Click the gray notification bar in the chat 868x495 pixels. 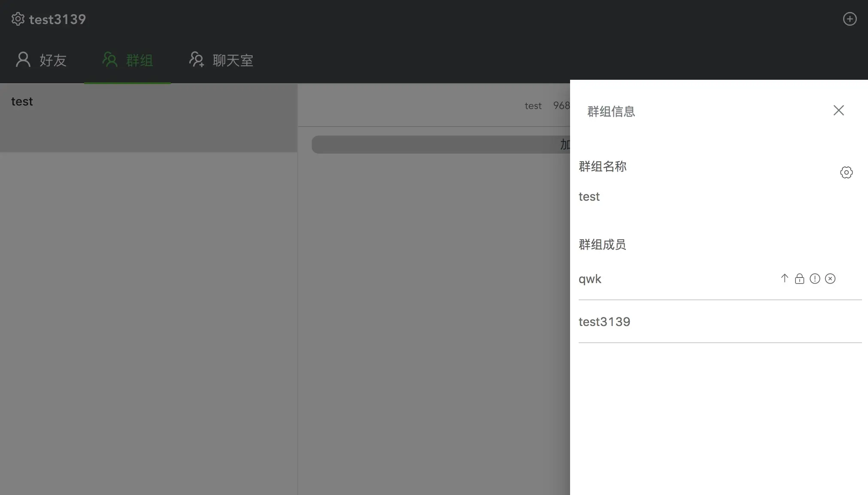pyautogui.click(x=440, y=145)
